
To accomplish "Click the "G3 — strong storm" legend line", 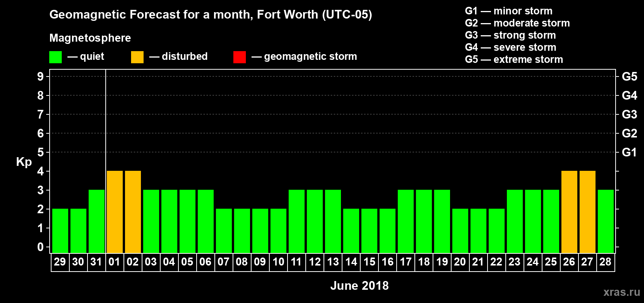I will [x=510, y=35].
